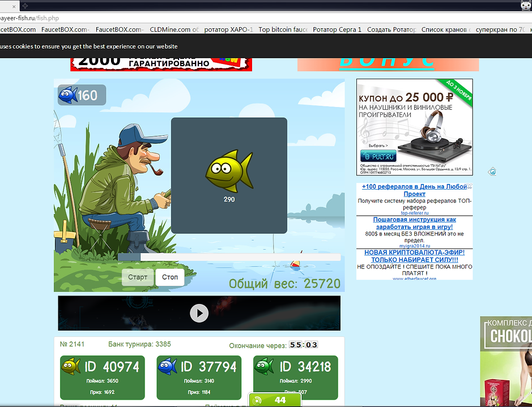Open the CLDMine.com bookmark

point(174,29)
